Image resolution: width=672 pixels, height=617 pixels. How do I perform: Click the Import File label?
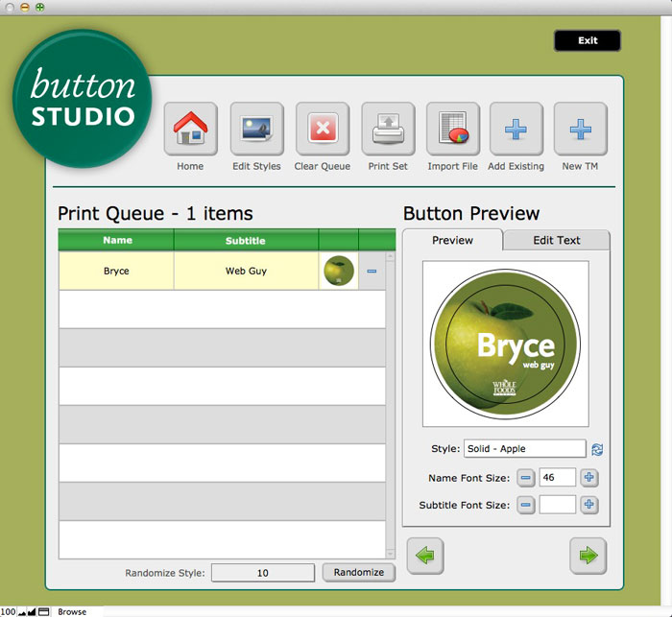point(452,166)
